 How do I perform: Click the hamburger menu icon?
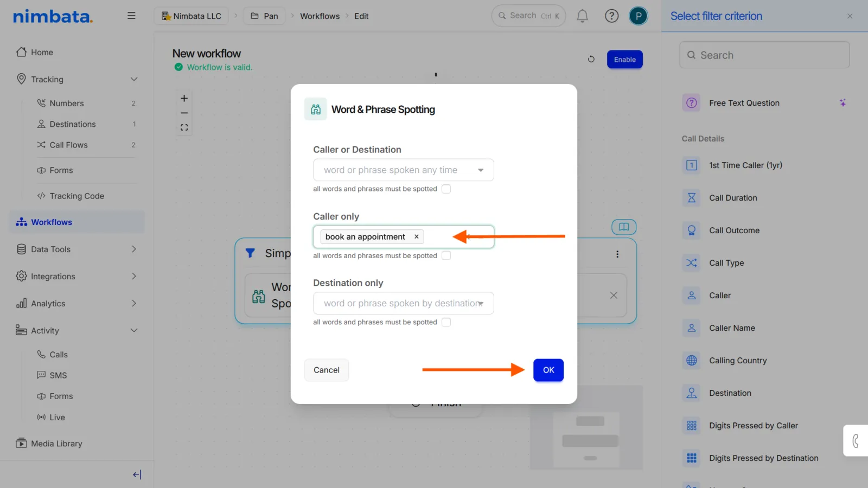coord(131,16)
